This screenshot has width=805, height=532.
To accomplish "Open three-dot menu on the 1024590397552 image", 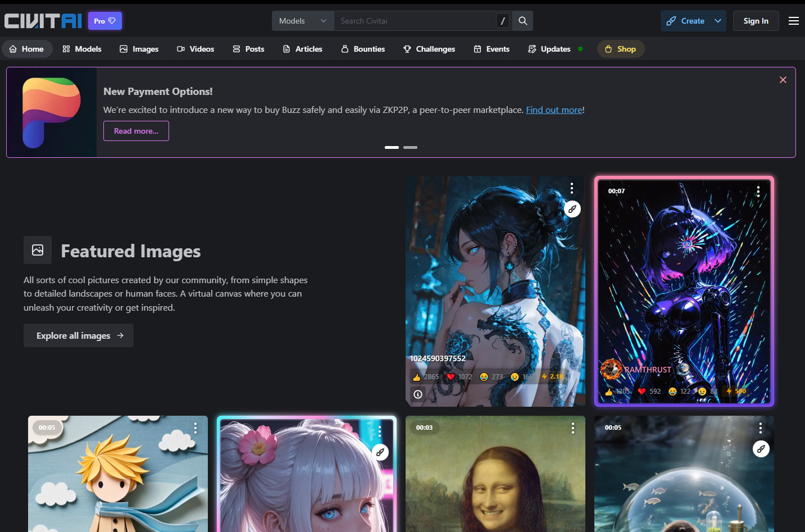I will (572, 188).
